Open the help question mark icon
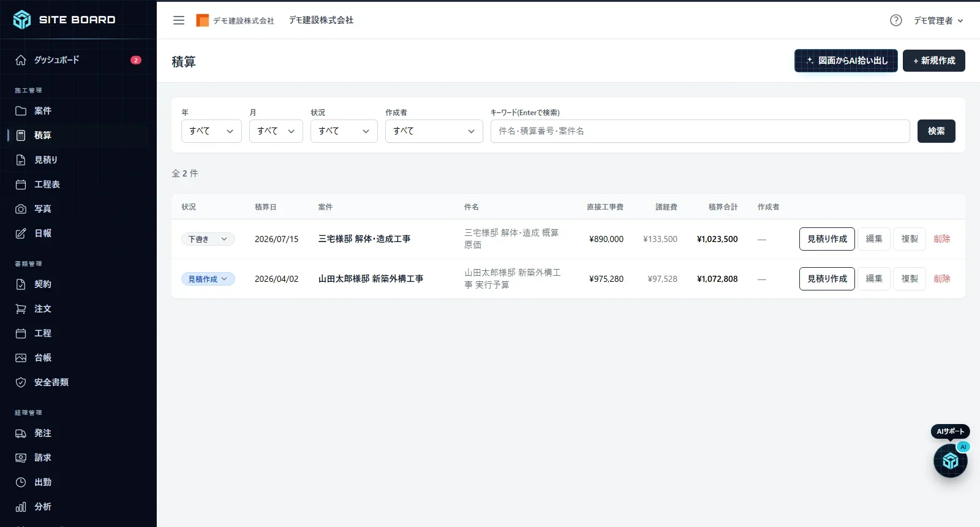Viewport: 980px width, 527px height. coord(896,20)
